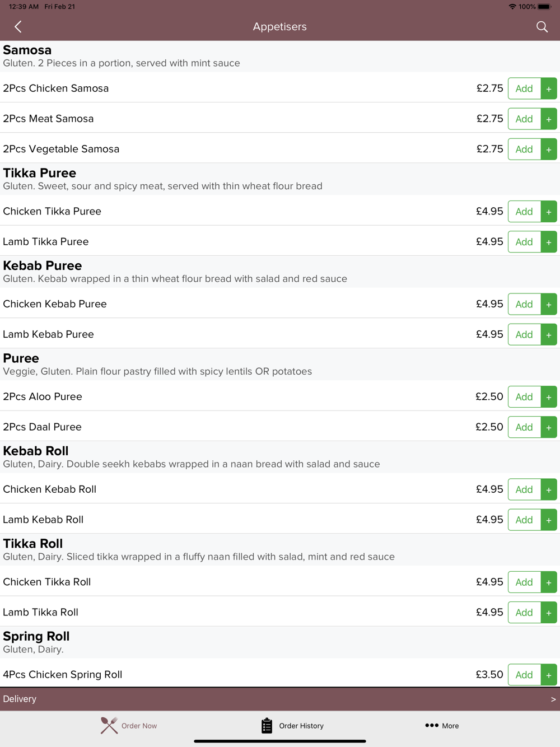Tap plus icon for Lamb Kebab Roll
This screenshot has height=747, width=560.
[x=549, y=520]
